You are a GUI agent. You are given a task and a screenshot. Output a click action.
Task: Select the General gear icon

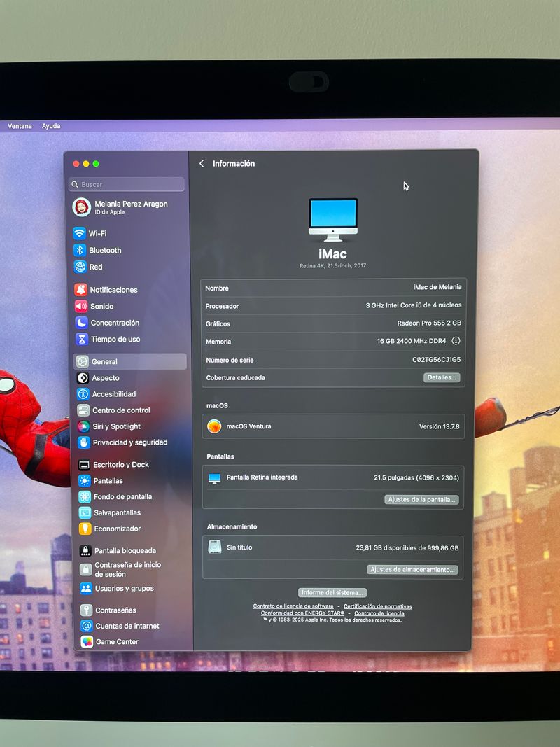[x=83, y=361]
